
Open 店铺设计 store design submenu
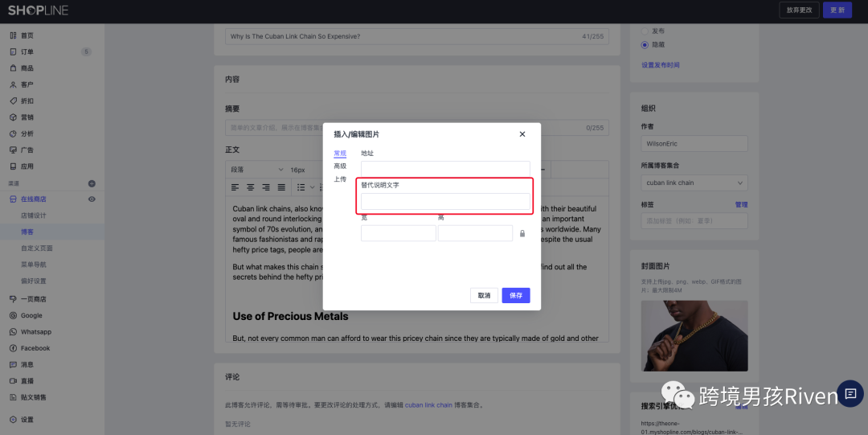tap(34, 215)
